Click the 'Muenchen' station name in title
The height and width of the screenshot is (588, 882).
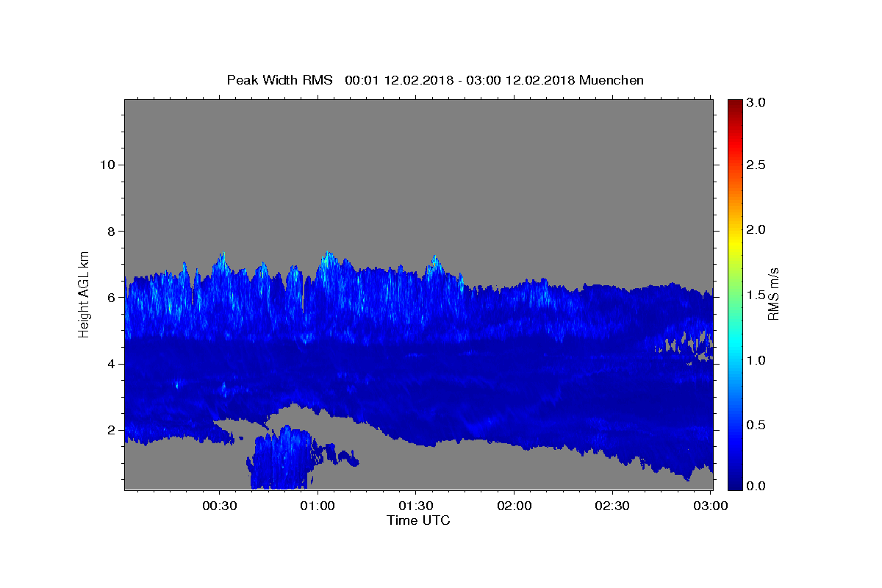click(x=612, y=80)
